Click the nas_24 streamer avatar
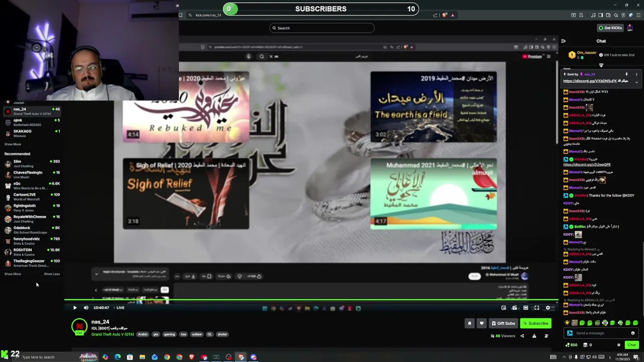Screen dimensions: 644x362 click(79, 327)
